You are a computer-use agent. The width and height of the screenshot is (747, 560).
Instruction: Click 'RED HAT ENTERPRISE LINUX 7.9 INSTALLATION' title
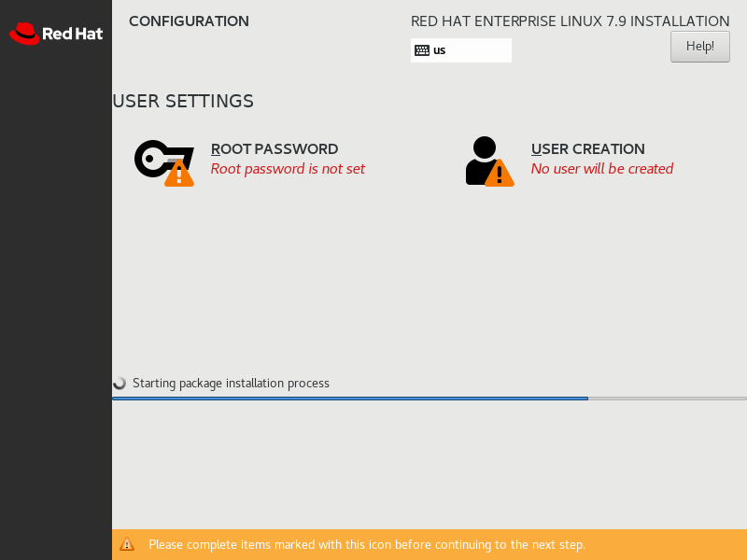pos(571,21)
